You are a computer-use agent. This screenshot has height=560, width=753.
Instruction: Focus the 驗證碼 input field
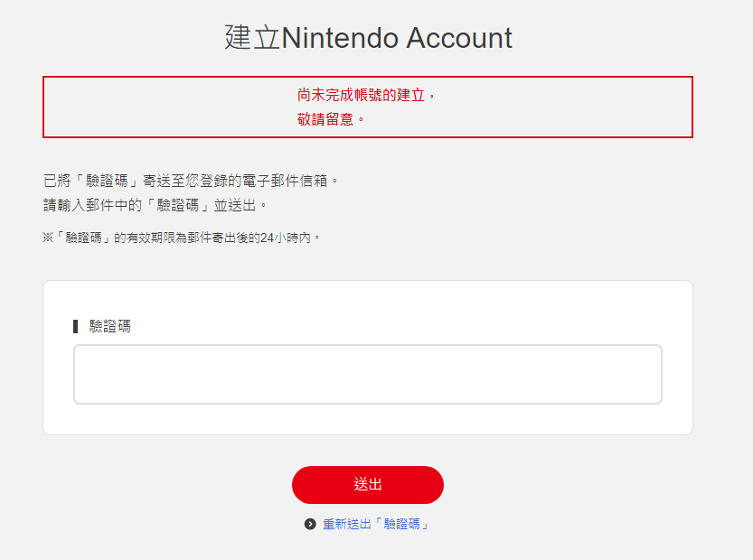click(x=367, y=374)
